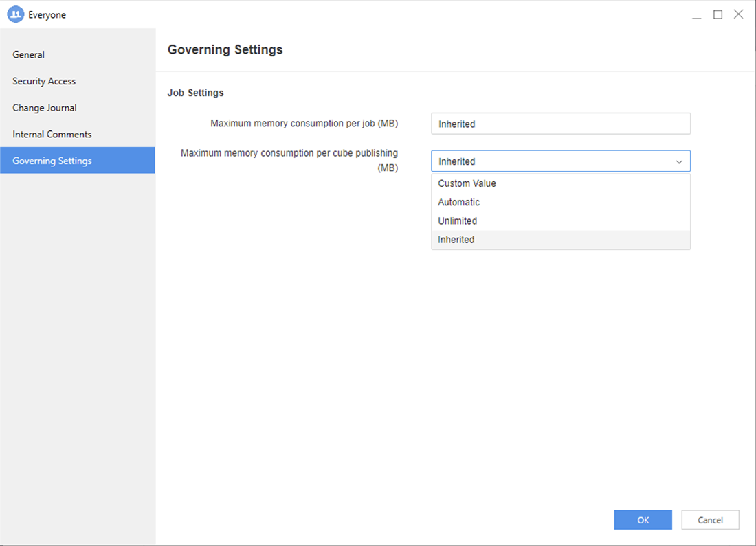Select Inherited in the open dropdown list
The image size is (756, 546).
click(456, 240)
